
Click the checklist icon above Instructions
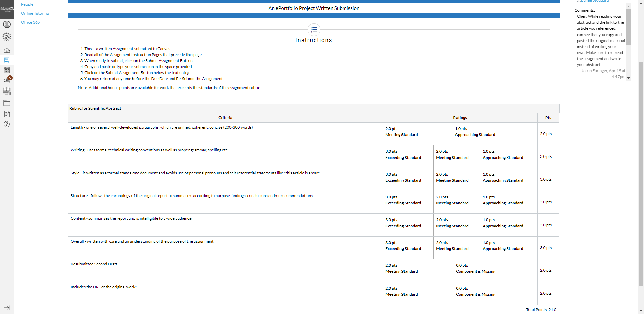click(314, 30)
